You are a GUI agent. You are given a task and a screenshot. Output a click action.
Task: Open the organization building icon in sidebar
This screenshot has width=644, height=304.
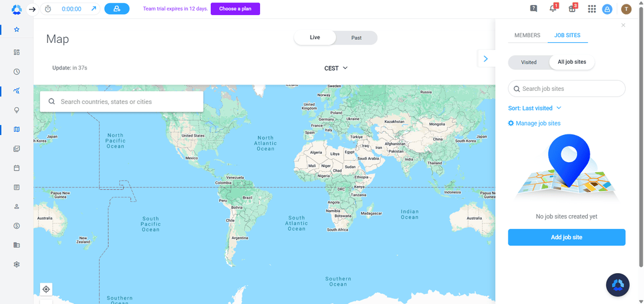(x=17, y=245)
